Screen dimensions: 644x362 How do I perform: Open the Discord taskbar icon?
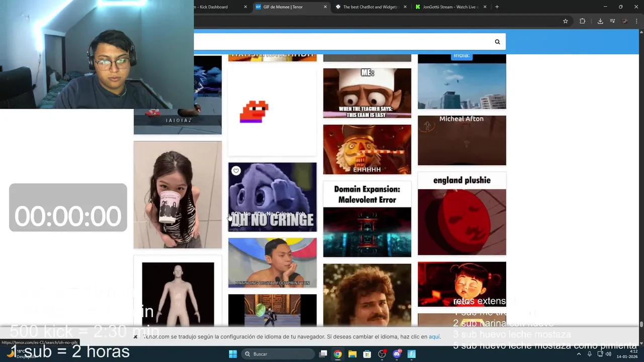pos(397,354)
